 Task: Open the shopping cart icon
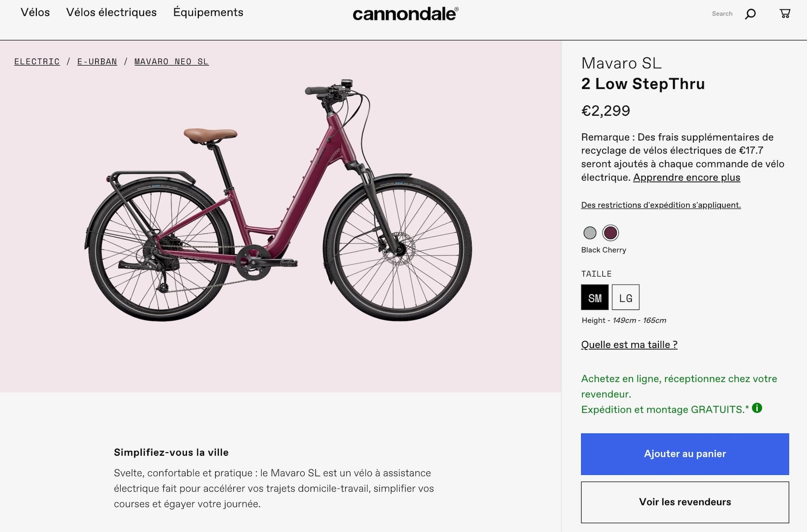(785, 14)
